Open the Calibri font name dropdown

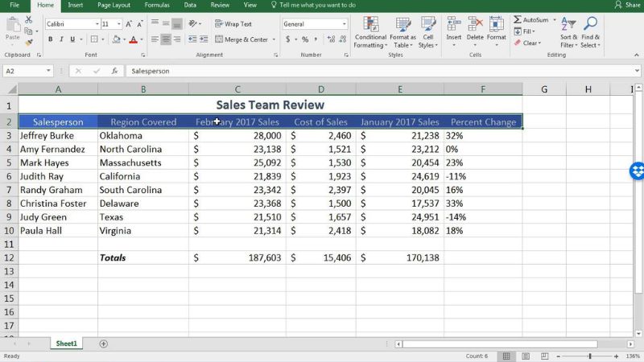click(95, 24)
